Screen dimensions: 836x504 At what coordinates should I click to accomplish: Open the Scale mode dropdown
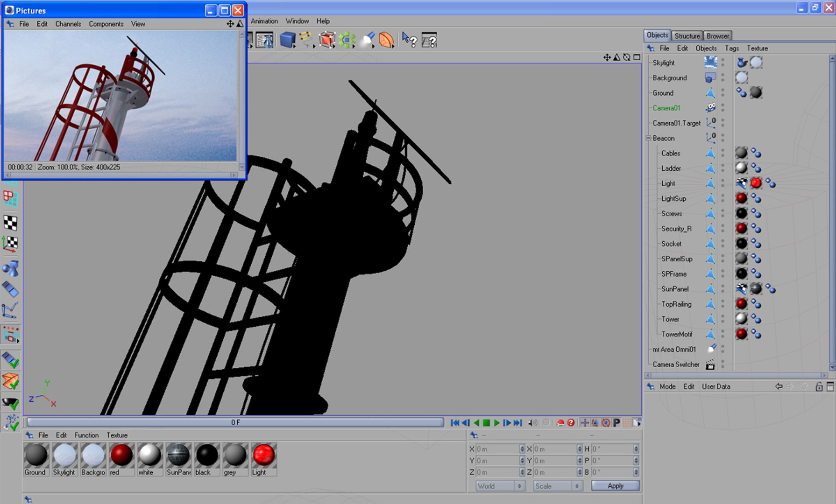point(558,486)
